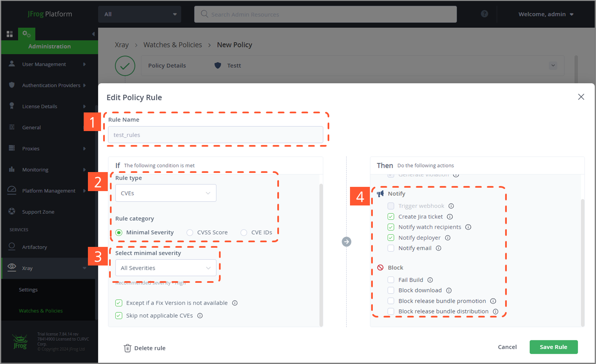
Task: Click the arrow between If and Then
Action: pyautogui.click(x=347, y=242)
